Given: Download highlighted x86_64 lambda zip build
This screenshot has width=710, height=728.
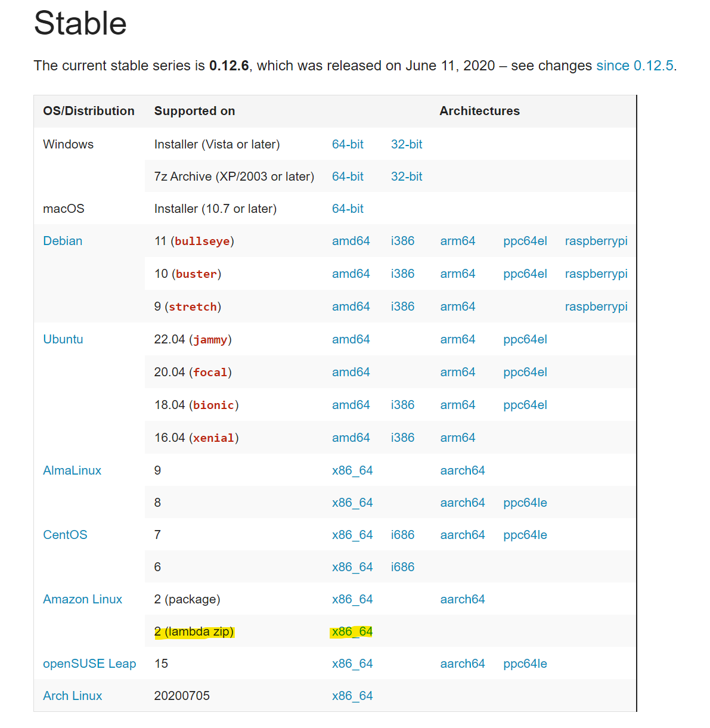Looking at the screenshot, I should point(351,631).
